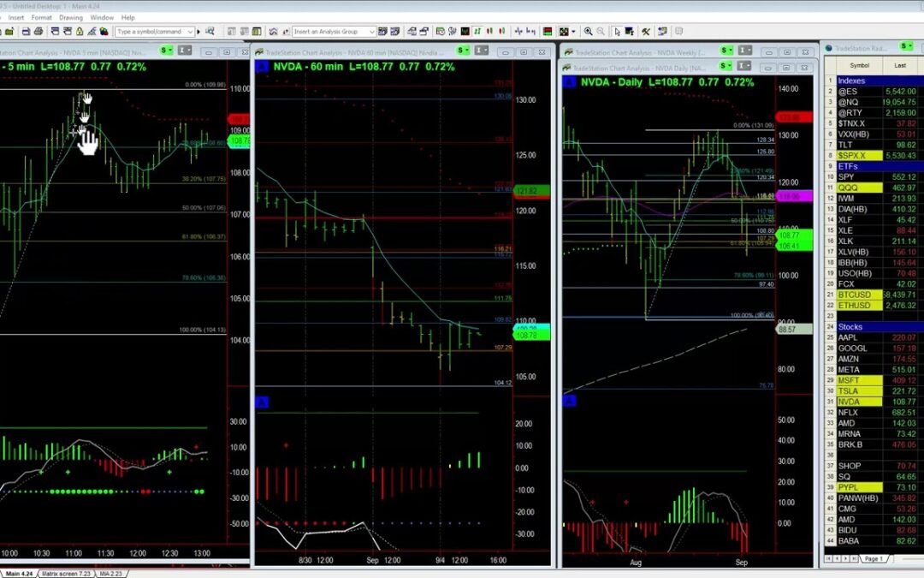Image resolution: width=924 pixels, height=578 pixels.
Task: Select the pointer arrow tool
Action: 617,32
